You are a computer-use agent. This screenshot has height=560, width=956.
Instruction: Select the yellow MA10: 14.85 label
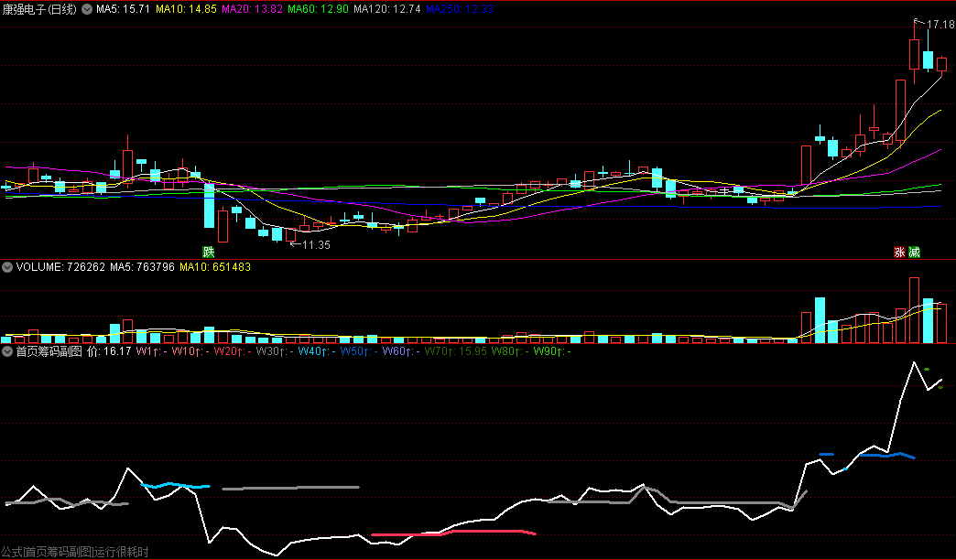click(186, 9)
